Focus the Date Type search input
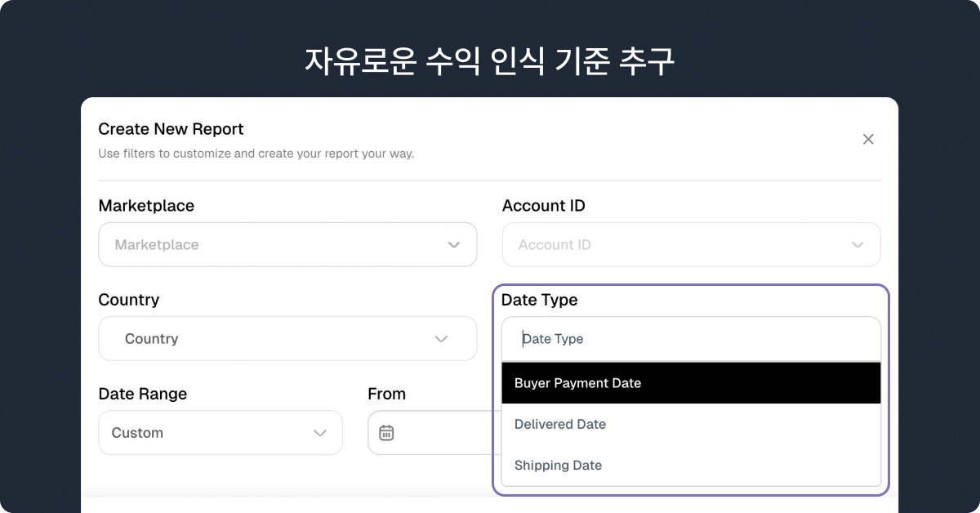Screen dimensions: 980x513 coord(691,339)
